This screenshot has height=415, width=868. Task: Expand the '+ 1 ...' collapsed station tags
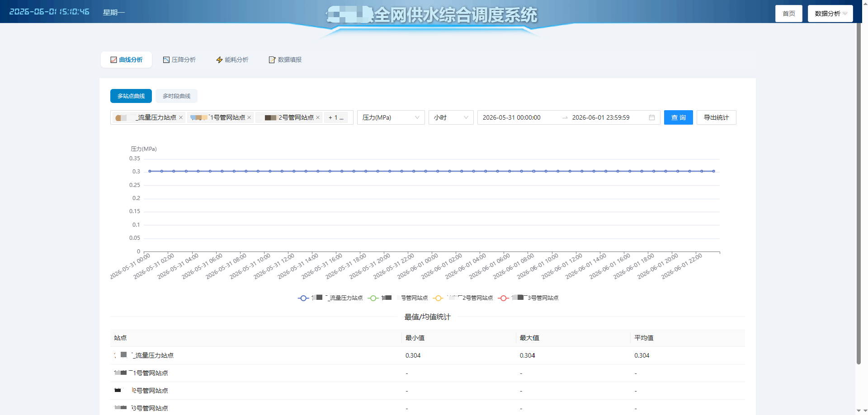[336, 117]
